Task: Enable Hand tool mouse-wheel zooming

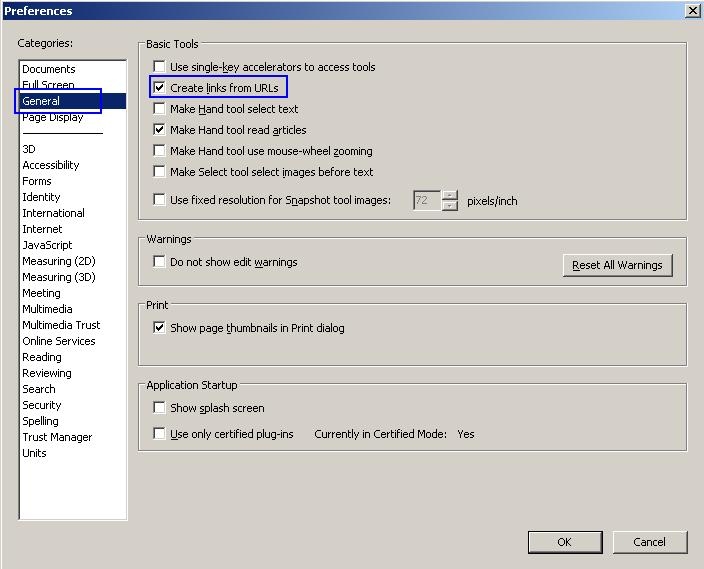Action: (x=159, y=151)
